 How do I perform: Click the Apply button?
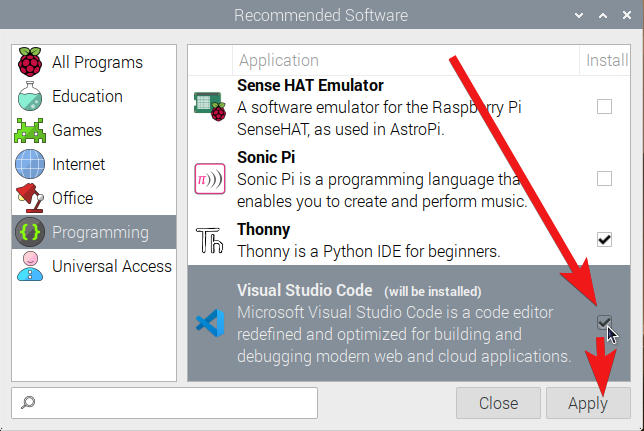click(x=588, y=403)
